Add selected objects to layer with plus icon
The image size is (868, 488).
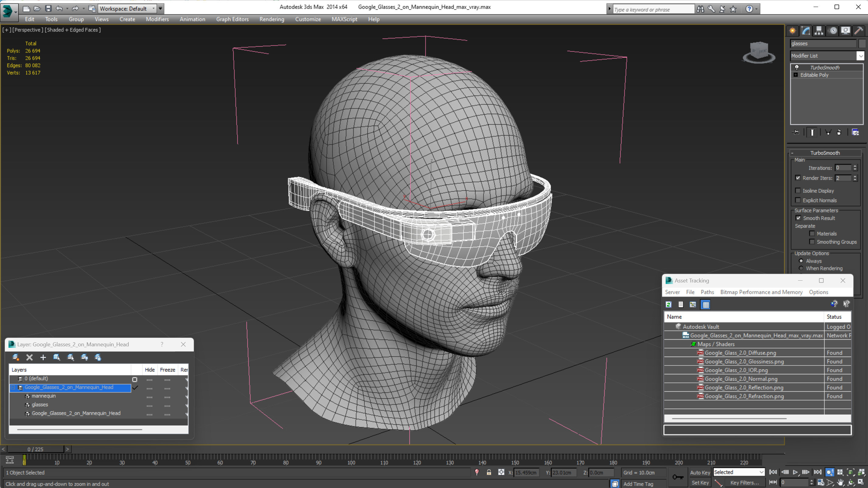[43, 357]
